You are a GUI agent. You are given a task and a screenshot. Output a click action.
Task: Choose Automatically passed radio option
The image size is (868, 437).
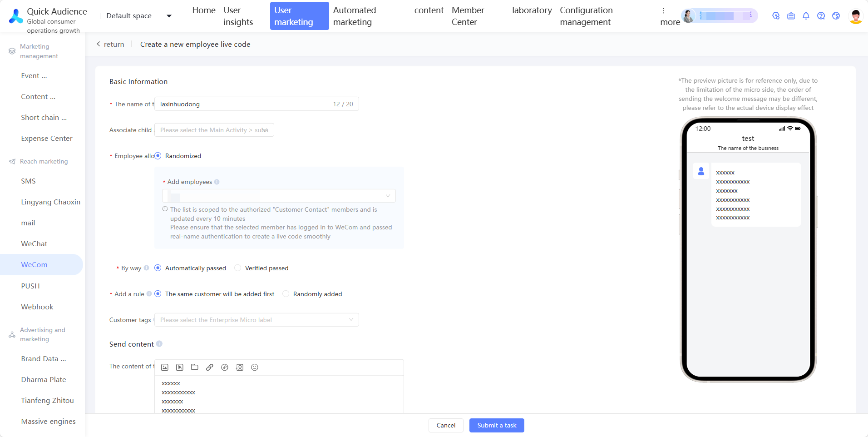[x=158, y=268]
